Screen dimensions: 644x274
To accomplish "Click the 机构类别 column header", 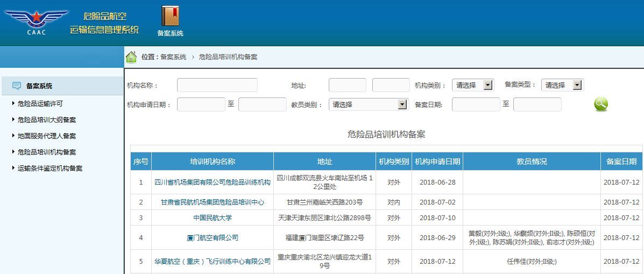I will click(394, 161).
